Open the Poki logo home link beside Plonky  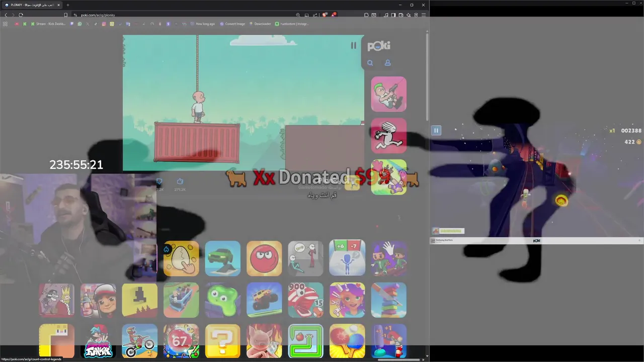point(379,46)
